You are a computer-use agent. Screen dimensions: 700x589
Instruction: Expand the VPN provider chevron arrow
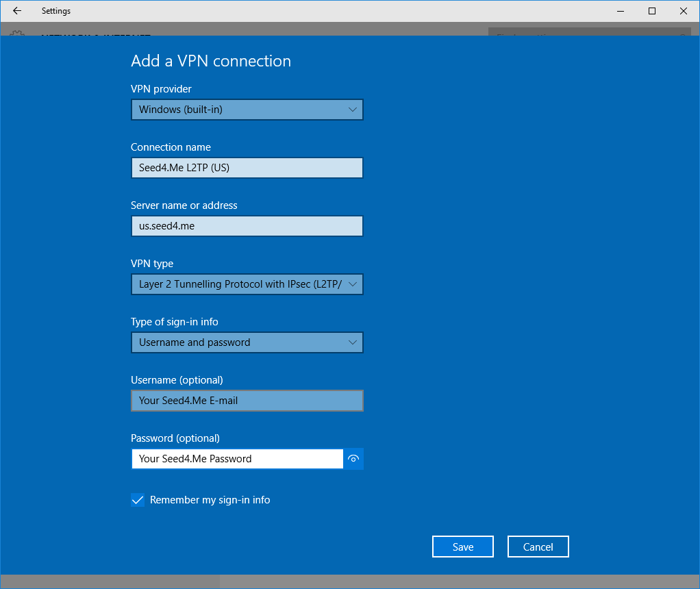click(x=352, y=110)
